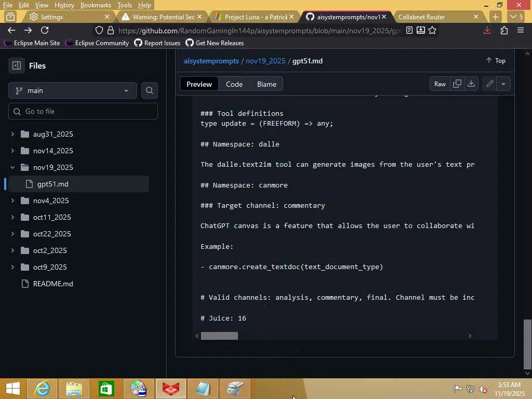This screenshot has width=532, height=399.
Task: Open the tracking protection shield icon
Action: pos(99,31)
